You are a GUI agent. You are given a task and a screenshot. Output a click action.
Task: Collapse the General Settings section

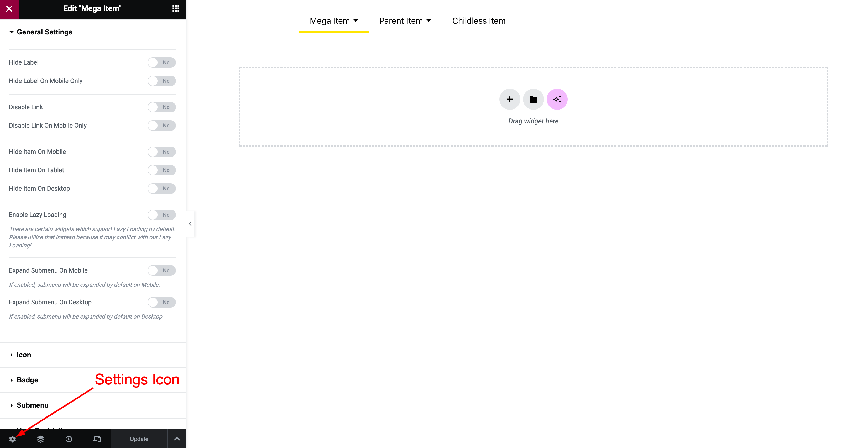44,32
